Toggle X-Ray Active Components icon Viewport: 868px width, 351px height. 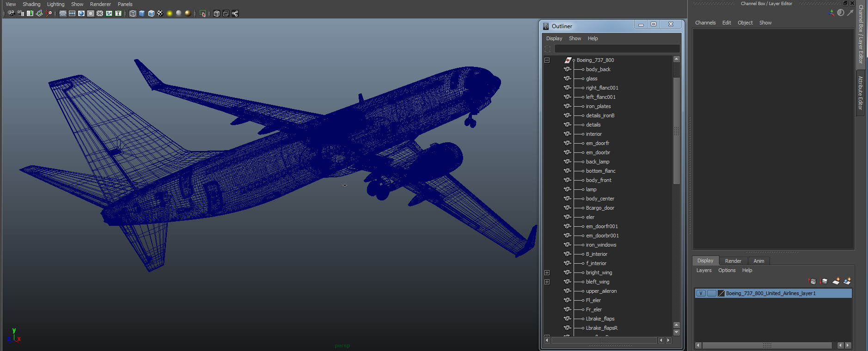click(x=226, y=13)
